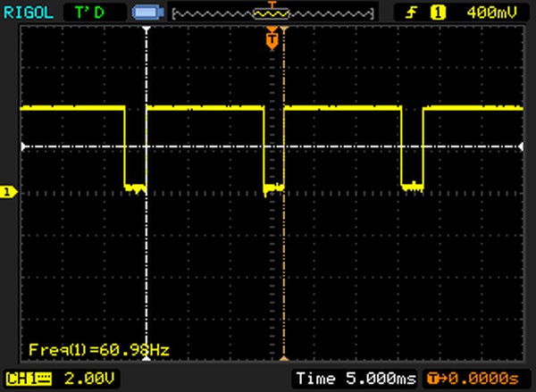This screenshot has height=392, width=536.
Task: Click the white cursor marker at top of grid
Action: pyautogui.click(x=147, y=29)
